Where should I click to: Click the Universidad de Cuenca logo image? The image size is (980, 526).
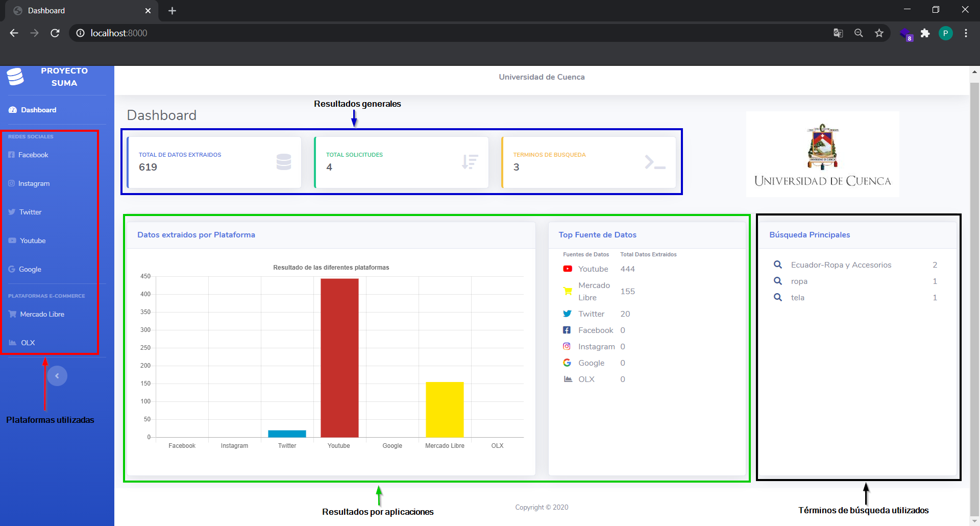click(x=822, y=154)
